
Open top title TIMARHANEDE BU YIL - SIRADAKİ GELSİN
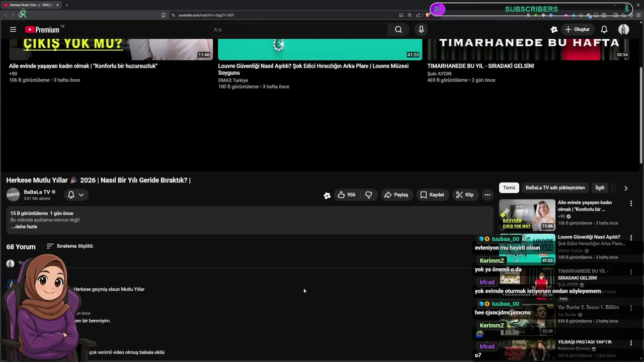[x=480, y=66]
